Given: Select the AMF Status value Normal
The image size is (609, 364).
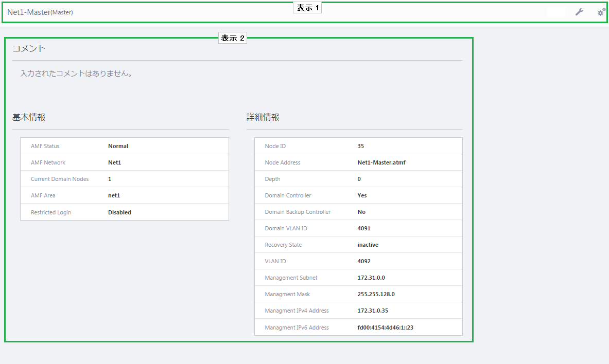Looking at the screenshot, I should point(118,146).
